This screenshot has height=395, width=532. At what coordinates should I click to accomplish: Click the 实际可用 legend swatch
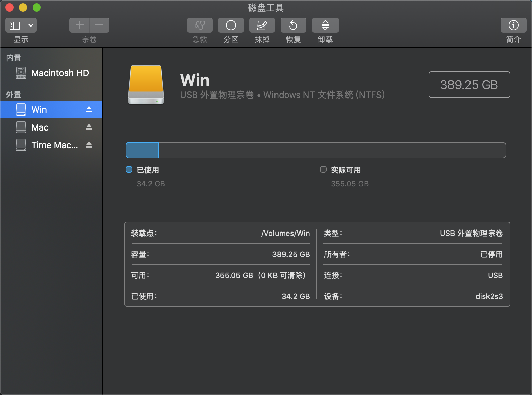[323, 169]
